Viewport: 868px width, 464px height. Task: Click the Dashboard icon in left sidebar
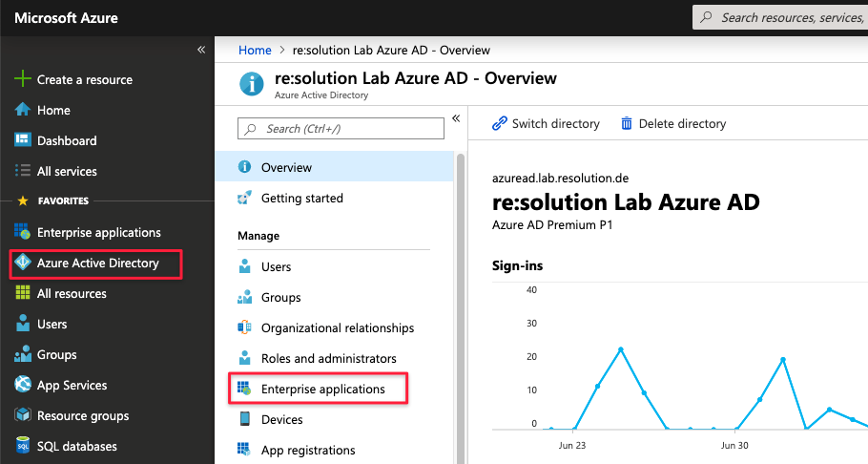click(x=23, y=139)
